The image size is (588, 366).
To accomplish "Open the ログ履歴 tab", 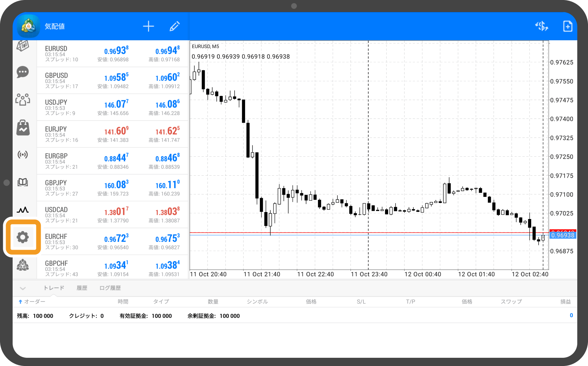I will click(110, 288).
